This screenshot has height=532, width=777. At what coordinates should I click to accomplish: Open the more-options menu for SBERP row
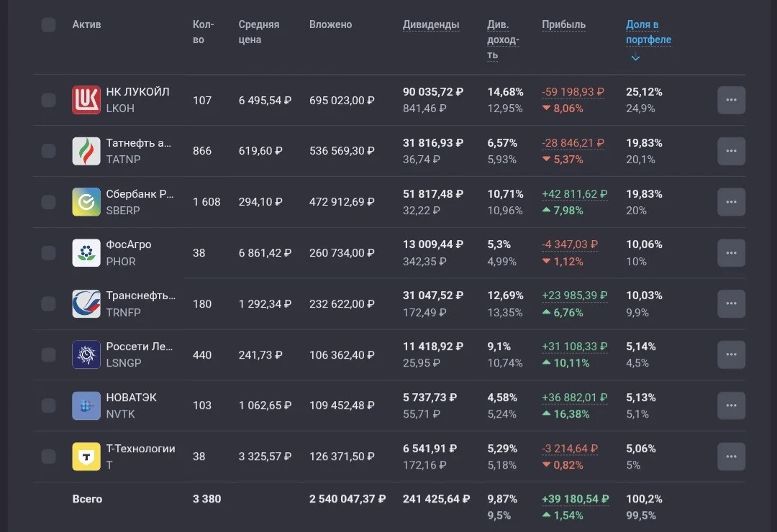pyautogui.click(x=732, y=201)
